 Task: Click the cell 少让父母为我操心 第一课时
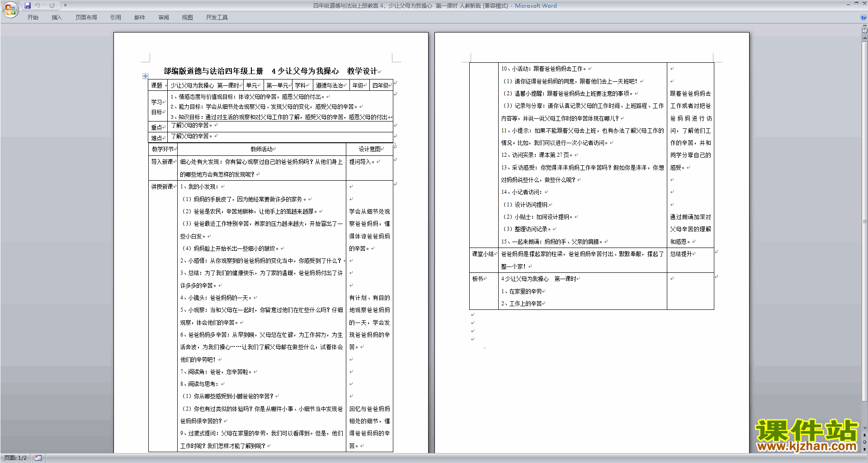[205, 85]
